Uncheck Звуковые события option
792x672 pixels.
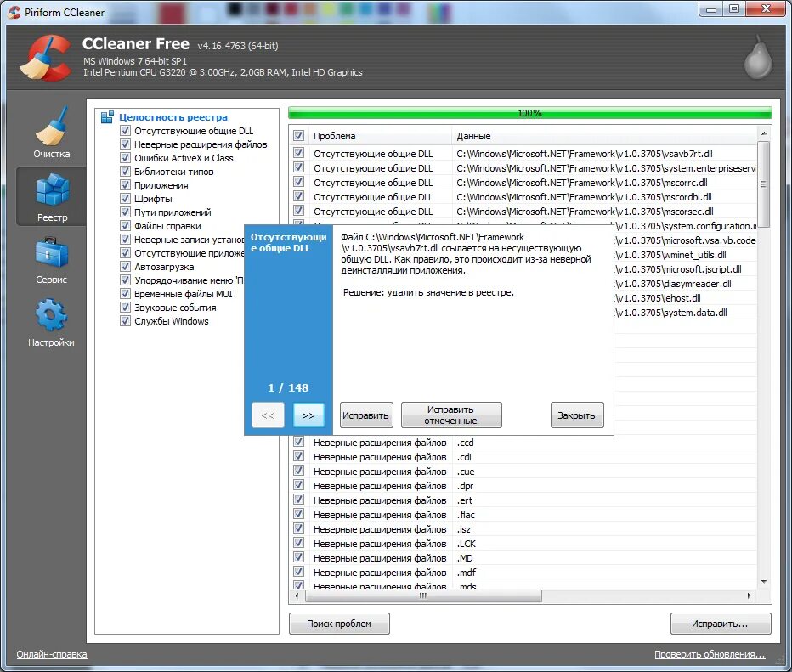[x=125, y=308]
